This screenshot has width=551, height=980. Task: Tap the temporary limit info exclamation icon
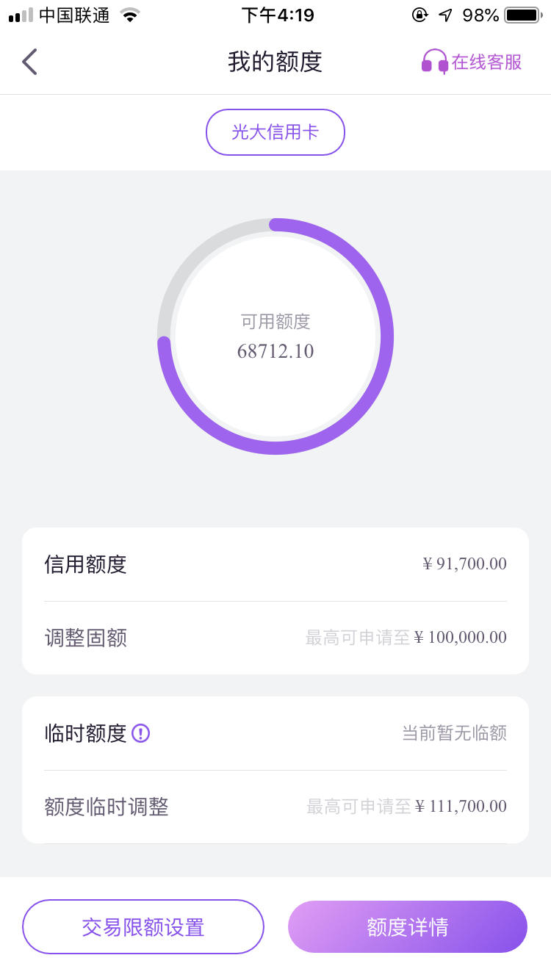point(140,733)
